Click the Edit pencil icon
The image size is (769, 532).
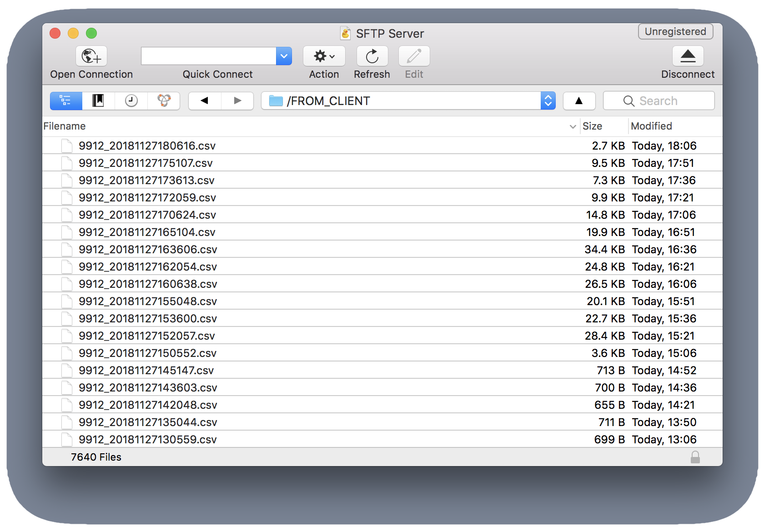pyautogui.click(x=414, y=56)
